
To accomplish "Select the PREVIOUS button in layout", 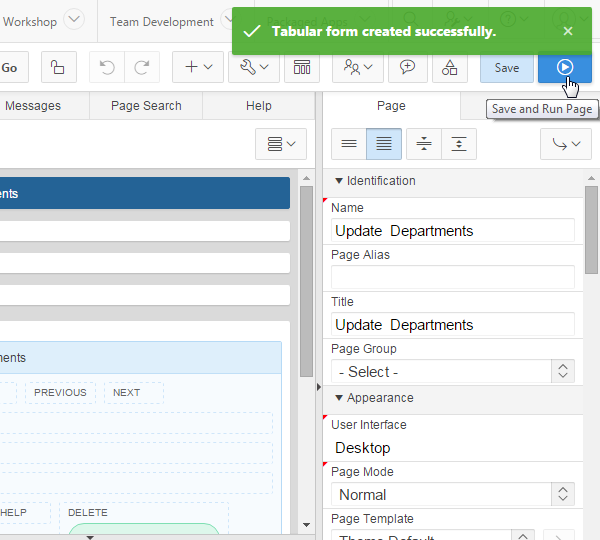I will (60, 393).
